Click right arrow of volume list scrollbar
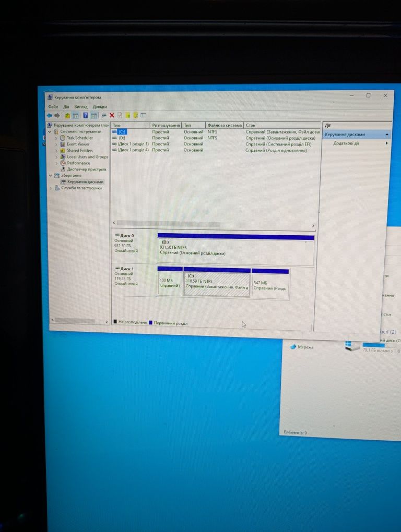Screen dimensions: 401x532 point(313,226)
